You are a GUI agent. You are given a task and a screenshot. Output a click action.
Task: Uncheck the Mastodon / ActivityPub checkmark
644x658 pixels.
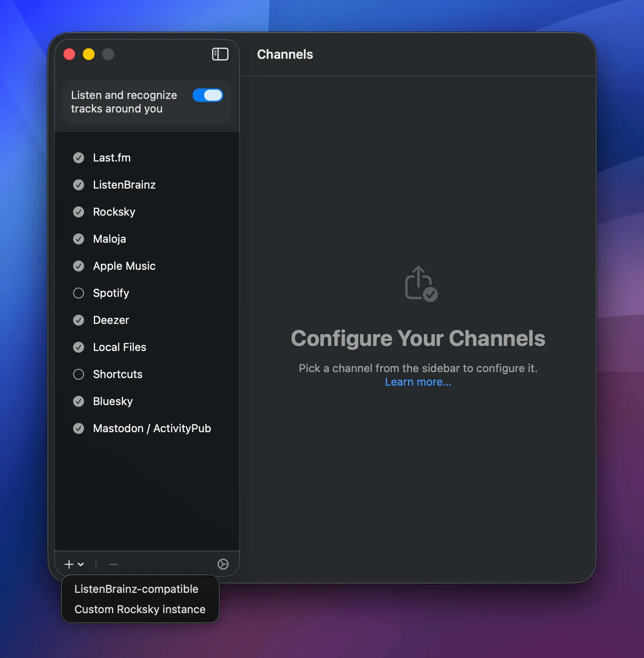tap(79, 428)
